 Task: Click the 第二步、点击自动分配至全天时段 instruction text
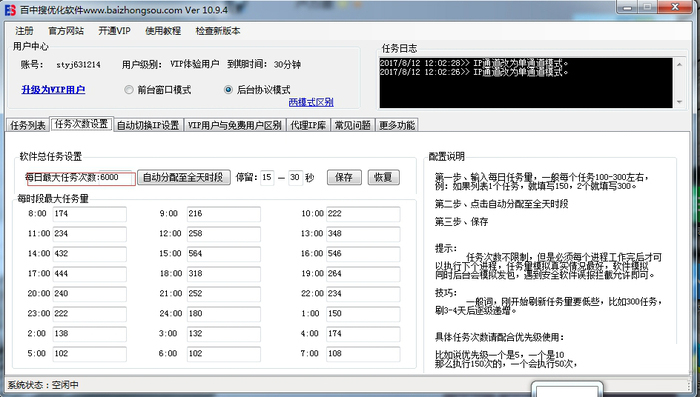501,204
